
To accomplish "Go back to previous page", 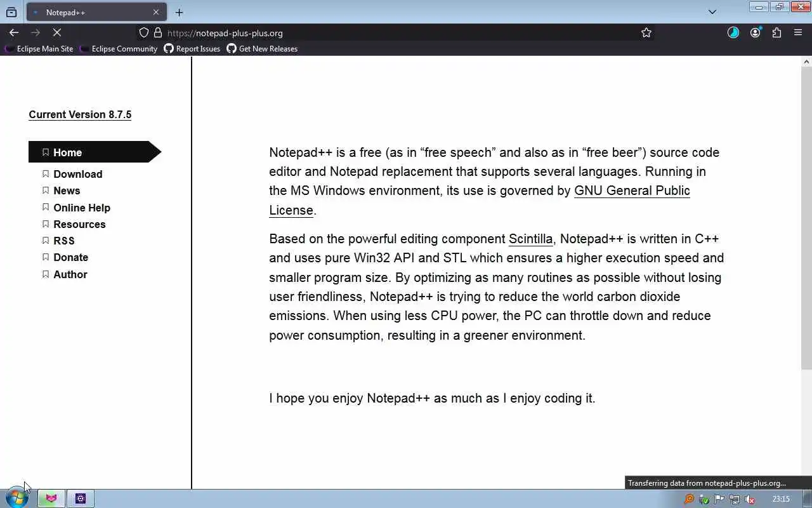I will point(14,32).
